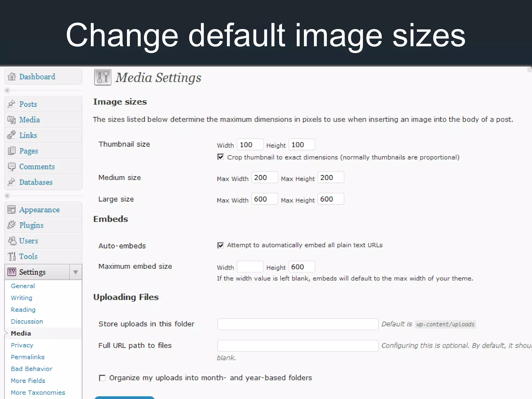Click the Tools wrench icon

point(12,256)
